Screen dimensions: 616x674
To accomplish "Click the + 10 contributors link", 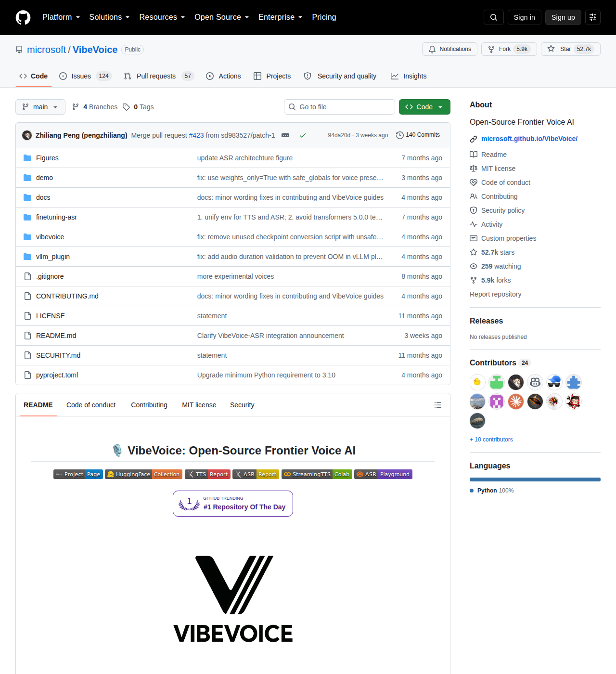I will (491, 440).
